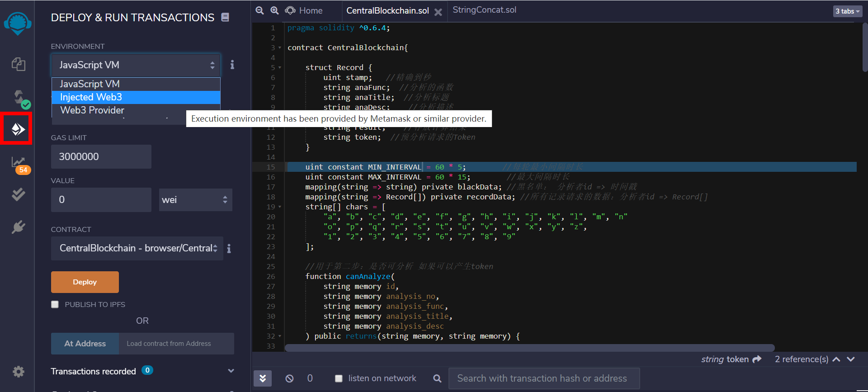
Task: Click the At Address button
Action: click(85, 344)
